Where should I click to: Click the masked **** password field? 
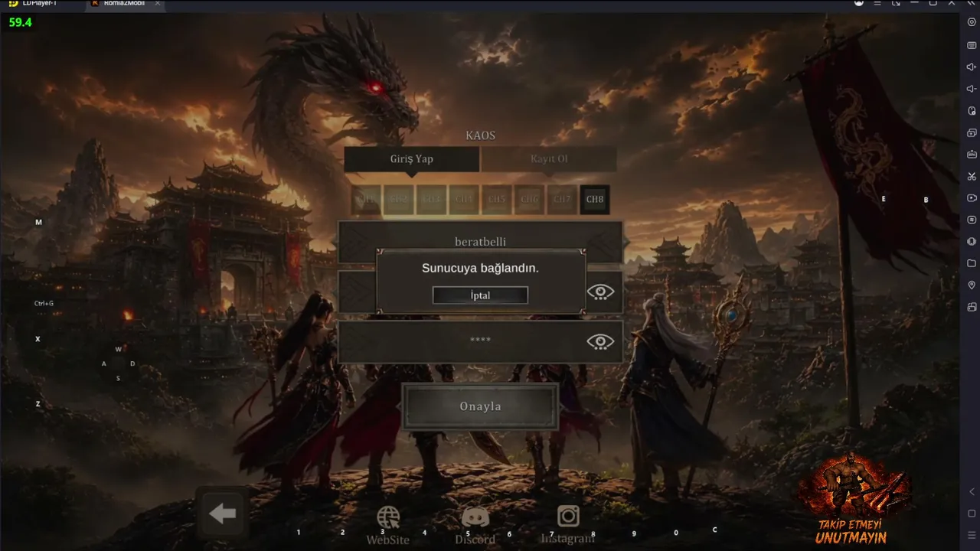[480, 341]
